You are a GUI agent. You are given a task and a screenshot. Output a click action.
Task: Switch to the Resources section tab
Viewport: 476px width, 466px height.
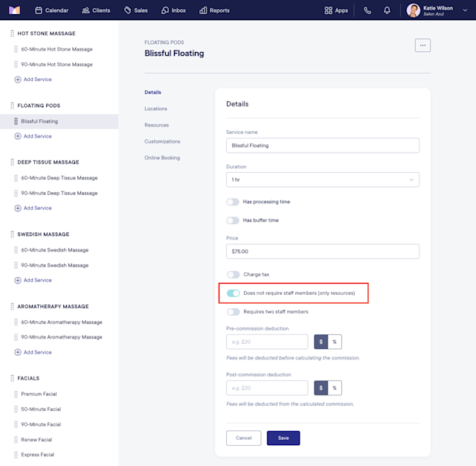157,125
